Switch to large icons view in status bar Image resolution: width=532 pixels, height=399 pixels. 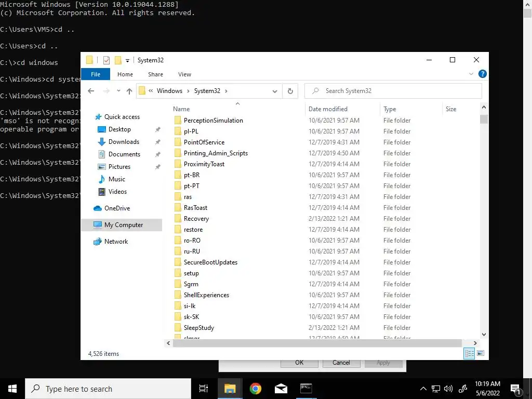[x=481, y=353]
